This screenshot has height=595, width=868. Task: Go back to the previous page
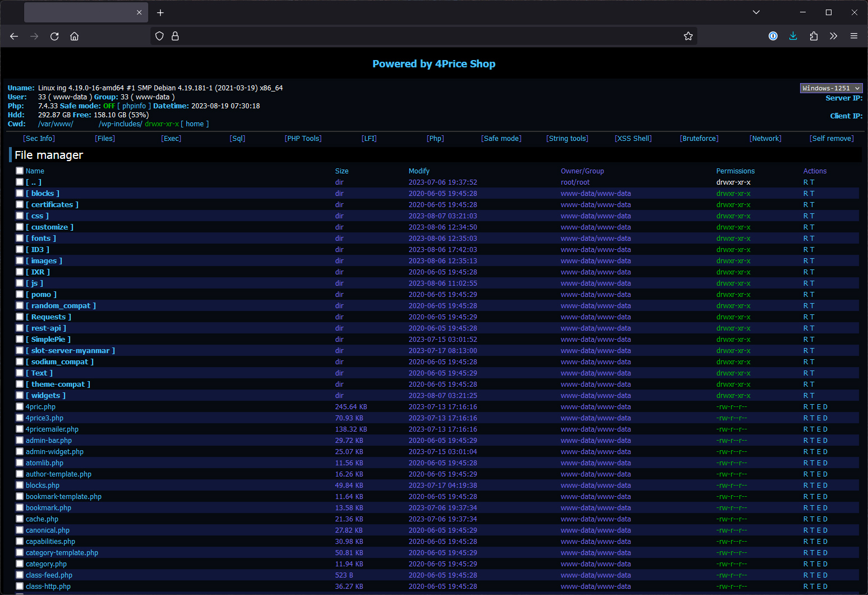pyautogui.click(x=14, y=36)
